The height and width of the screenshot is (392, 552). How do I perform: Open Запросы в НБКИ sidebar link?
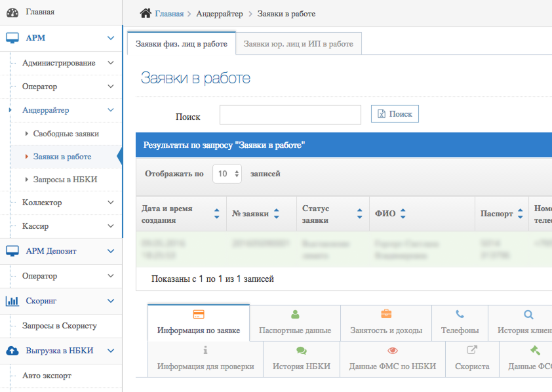tap(65, 179)
